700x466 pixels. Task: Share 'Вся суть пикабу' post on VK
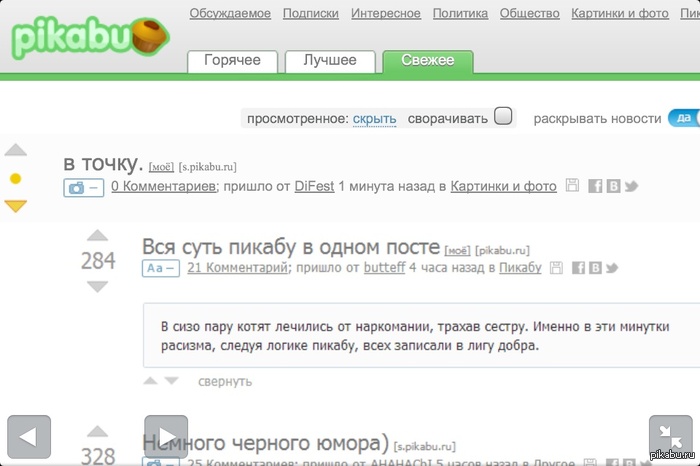pyautogui.click(x=594, y=268)
